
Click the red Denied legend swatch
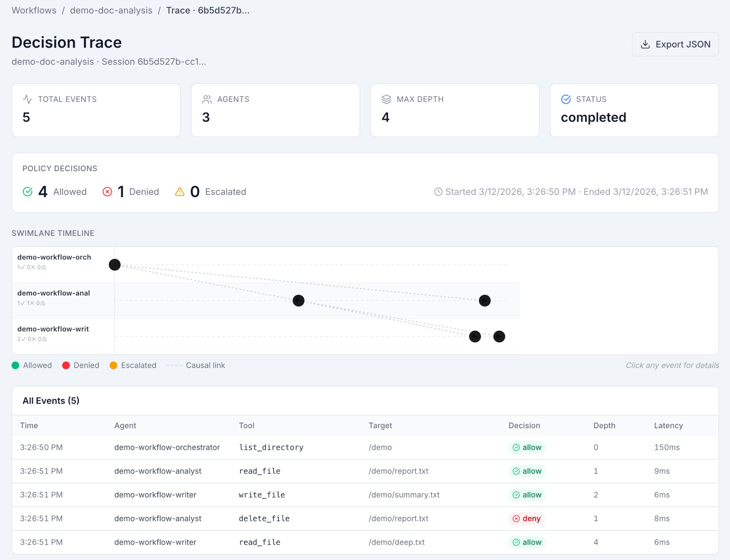click(x=66, y=365)
